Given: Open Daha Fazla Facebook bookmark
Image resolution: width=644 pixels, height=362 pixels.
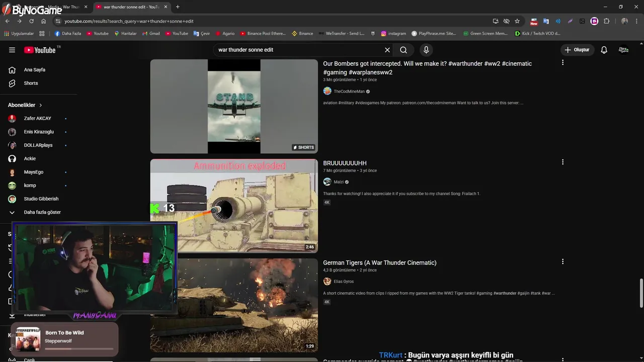Looking at the screenshot, I should [68, 34].
